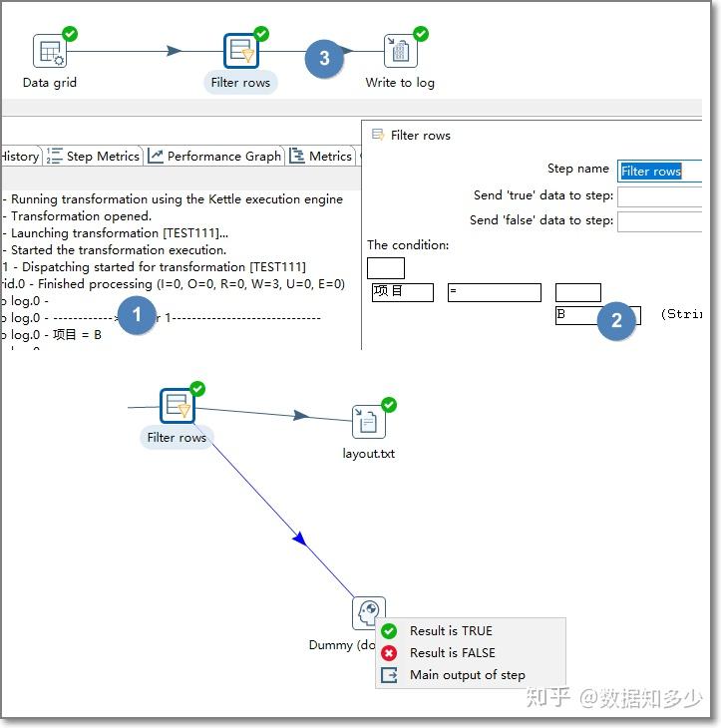This screenshot has height=728, width=721.
Task: Click 'Started the transformation execution.' log line
Action: [x=115, y=249]
